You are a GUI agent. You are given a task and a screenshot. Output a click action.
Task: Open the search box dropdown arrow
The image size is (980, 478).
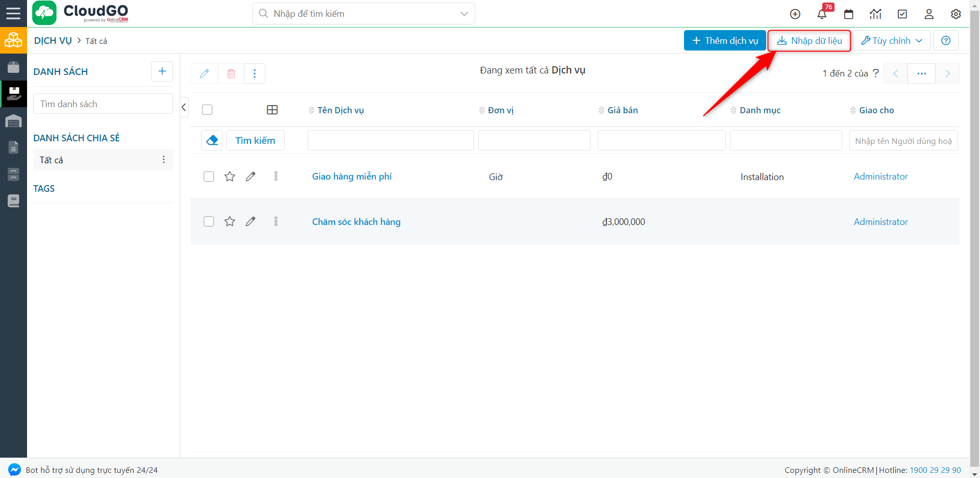(464, 14)
